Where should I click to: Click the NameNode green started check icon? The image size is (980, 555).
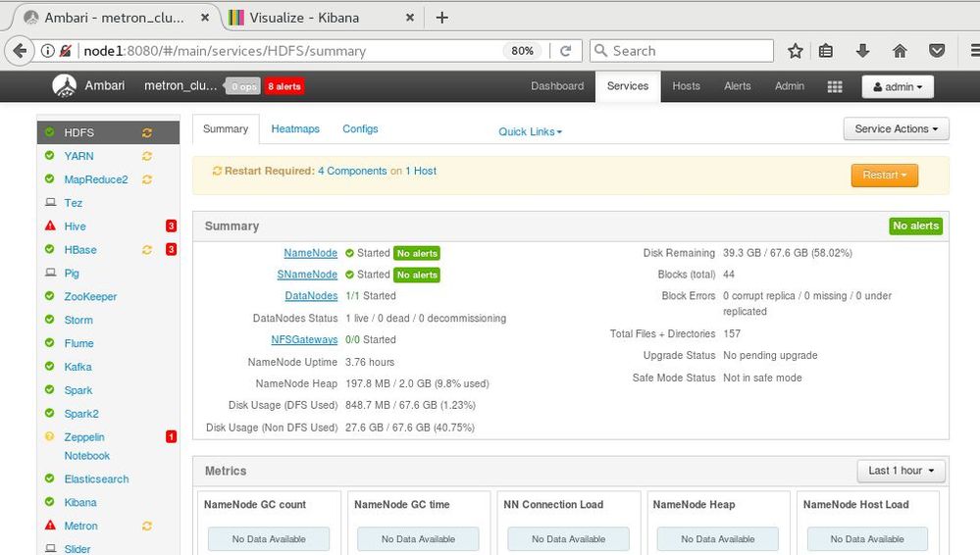pyautogui.click(x=349, y=253)
